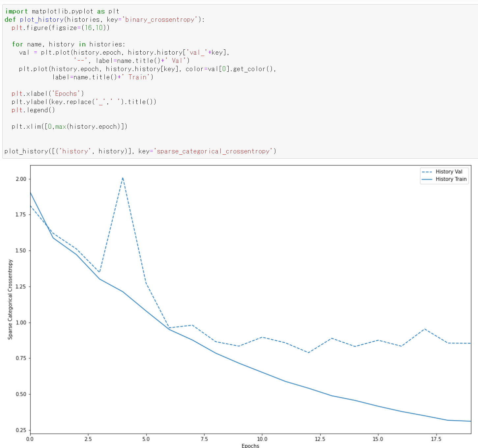Screen dimensions: 478x448
Task: Click the 'for name, history in histories' line
Action: click(69, 44)
